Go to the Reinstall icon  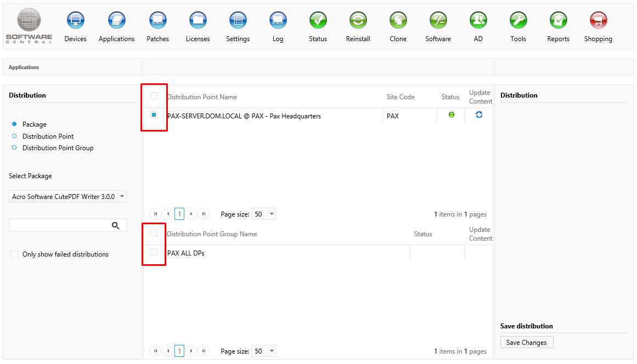coord(358,21)
